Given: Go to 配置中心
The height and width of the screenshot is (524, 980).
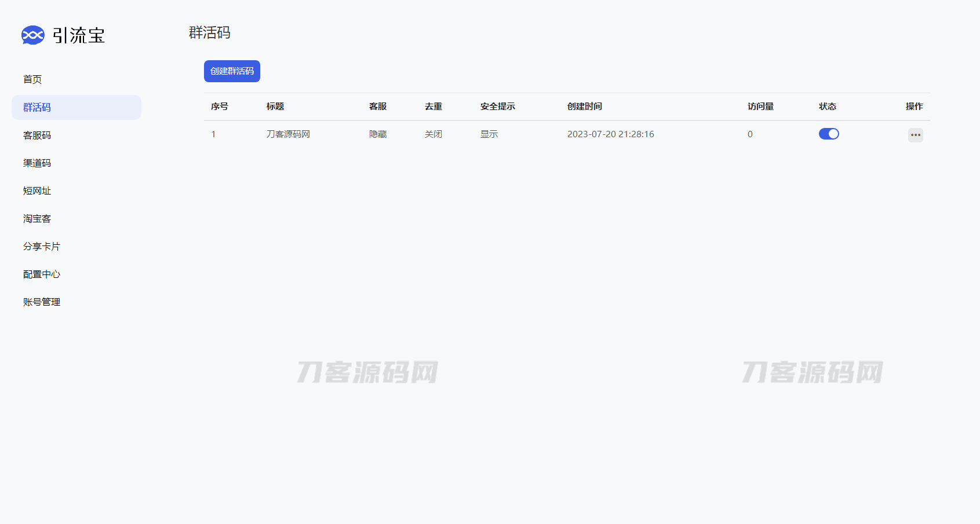Looking at the screenshot, I should [42, 274].
